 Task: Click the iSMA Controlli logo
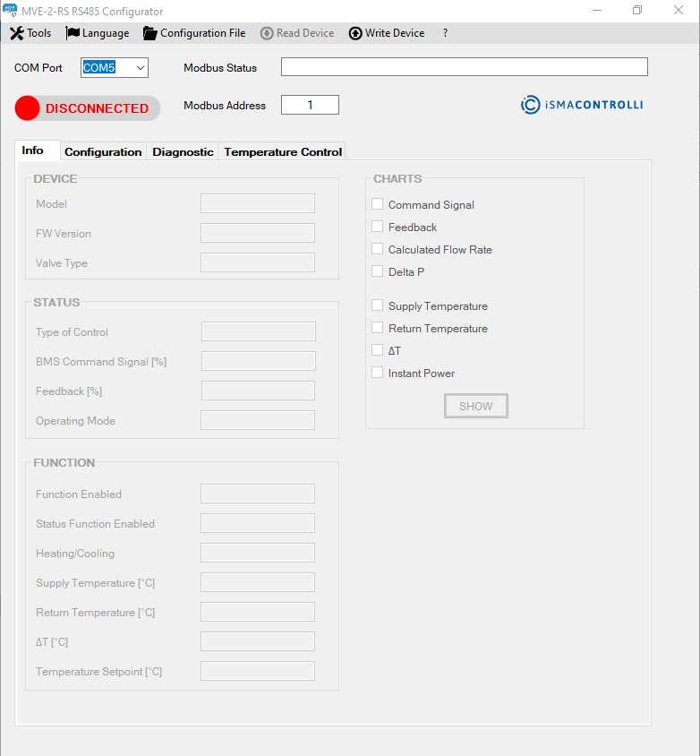click(582, 105)
